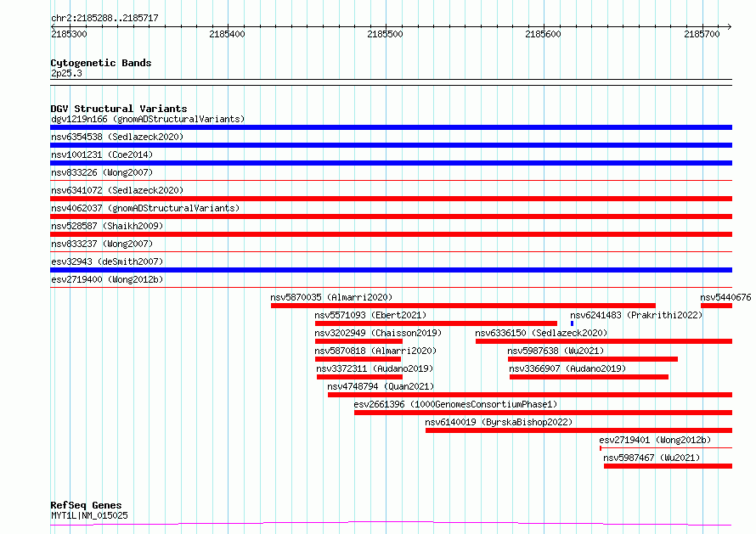Image resolution: width=756 pixels, height=534 pixels.
Task: Select the esv2719401 (Wong2012b) label
Action: tap(655, 440)
